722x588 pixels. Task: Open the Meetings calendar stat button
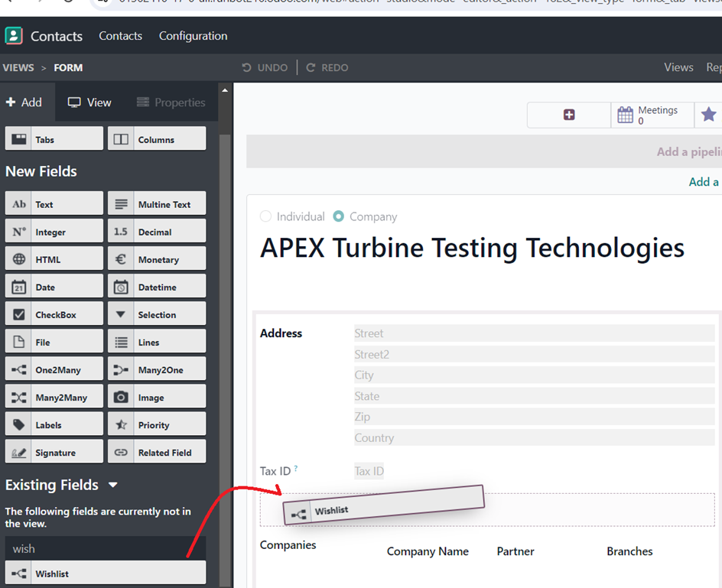[652, 115]
